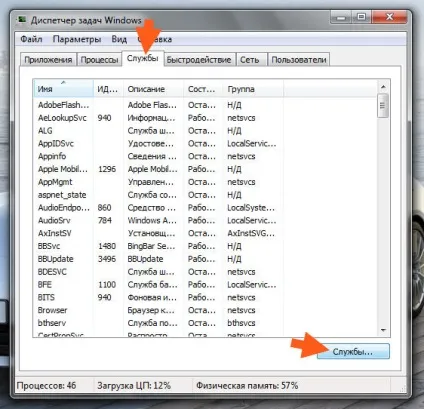Click the services list scrollbar thumb
The image size is (424, 409).
[383, 106]
